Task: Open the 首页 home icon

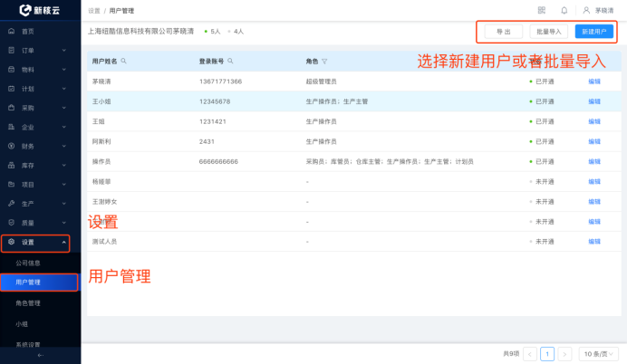Action: pyautogui.click(x=11, y=31)
